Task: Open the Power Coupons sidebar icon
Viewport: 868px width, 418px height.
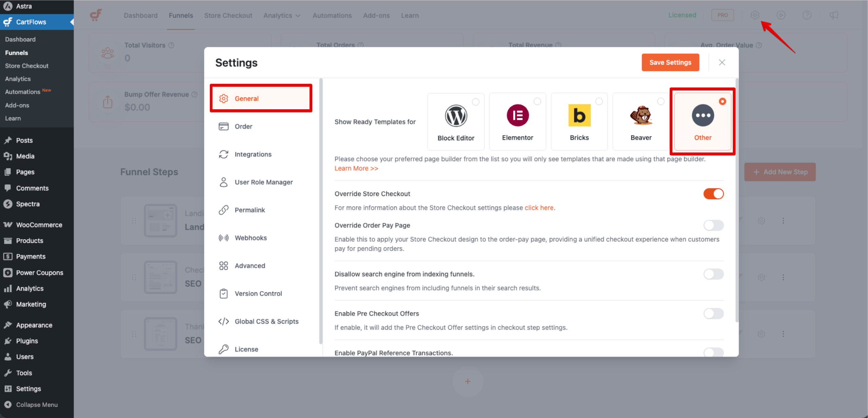Action: click(8, 272)
